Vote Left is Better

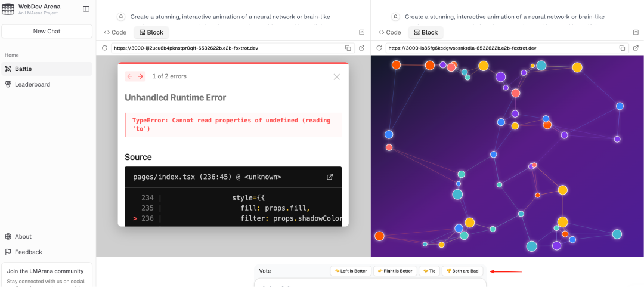click(351, 271)
